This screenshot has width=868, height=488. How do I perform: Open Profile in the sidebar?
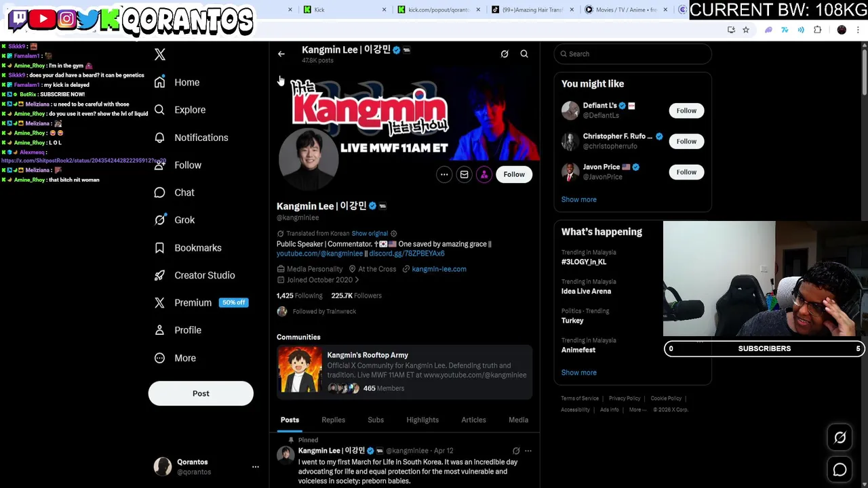coord(178,330)
